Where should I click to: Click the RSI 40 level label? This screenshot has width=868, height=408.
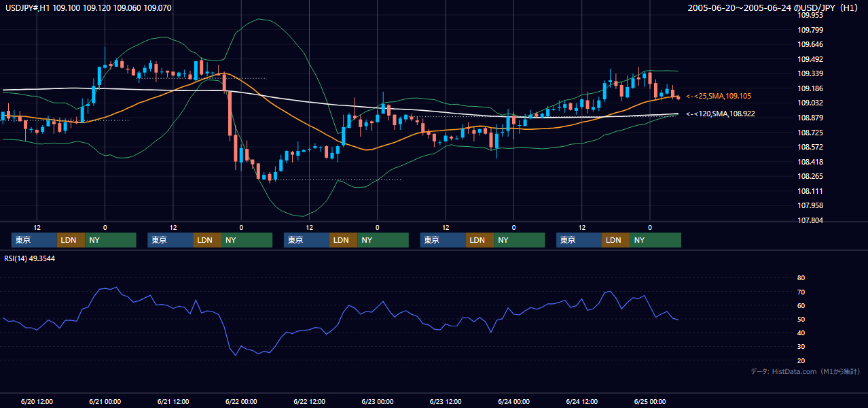coord(801,333)
